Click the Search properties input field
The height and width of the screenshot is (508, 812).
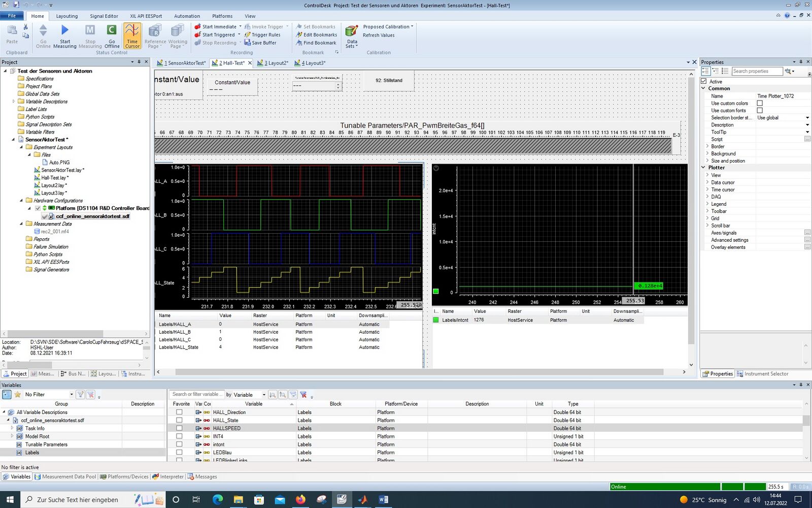pyautogui.click(x=756, y=71)
